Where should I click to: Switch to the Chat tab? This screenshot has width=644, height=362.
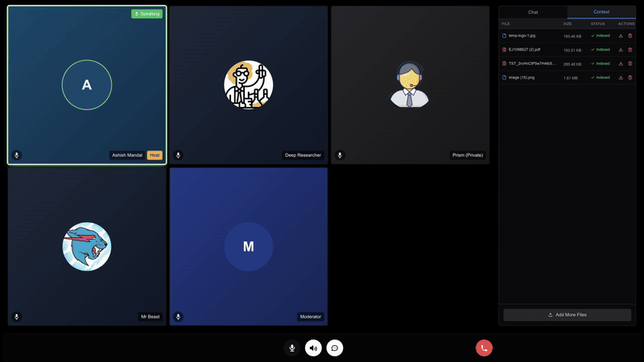click(x=533, y=12)
